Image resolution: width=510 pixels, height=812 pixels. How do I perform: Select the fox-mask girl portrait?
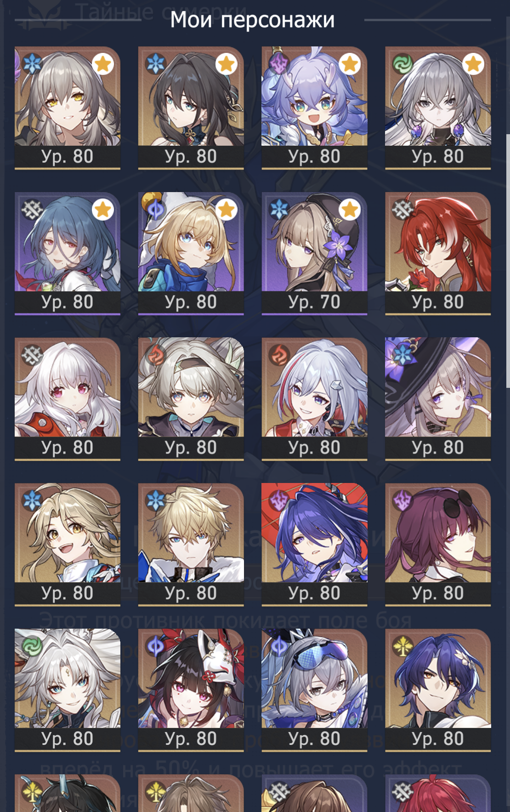pyautogui.click(x=191, y=690)
